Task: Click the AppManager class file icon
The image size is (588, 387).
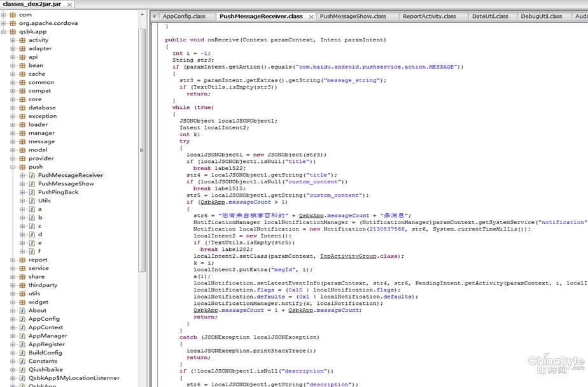Action: coord(22,335)
